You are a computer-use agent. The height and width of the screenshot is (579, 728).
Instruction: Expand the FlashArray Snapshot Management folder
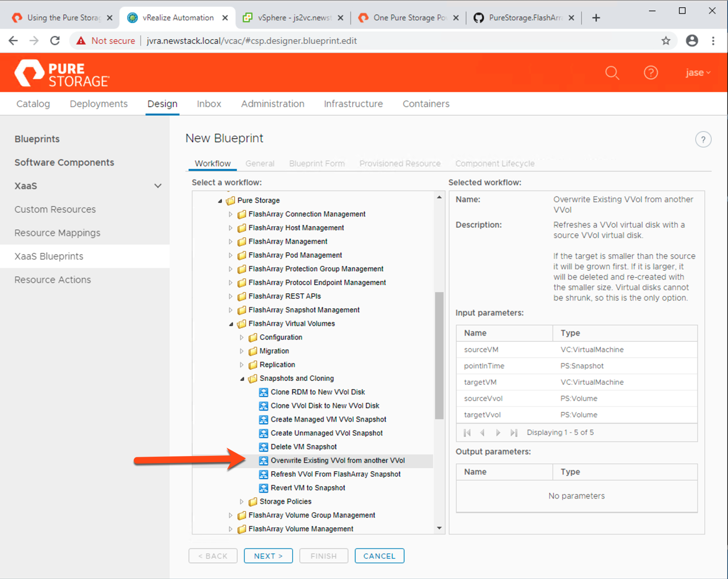tap(230, 310)
